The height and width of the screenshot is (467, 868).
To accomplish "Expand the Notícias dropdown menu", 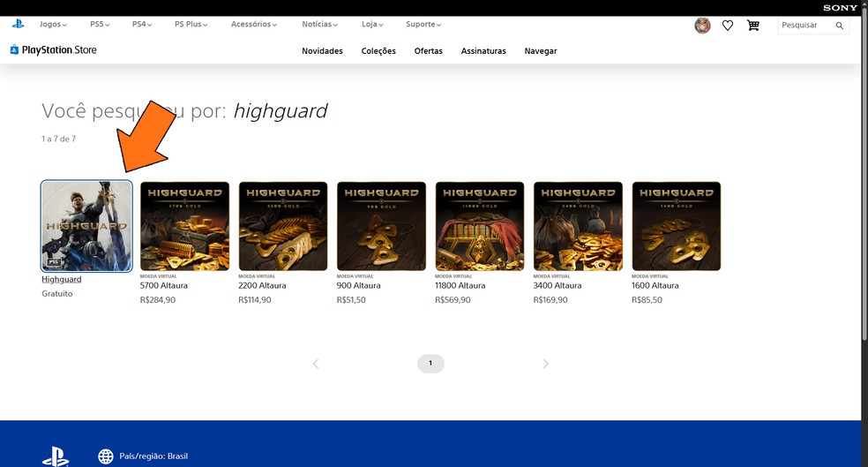I will point(320,25).
